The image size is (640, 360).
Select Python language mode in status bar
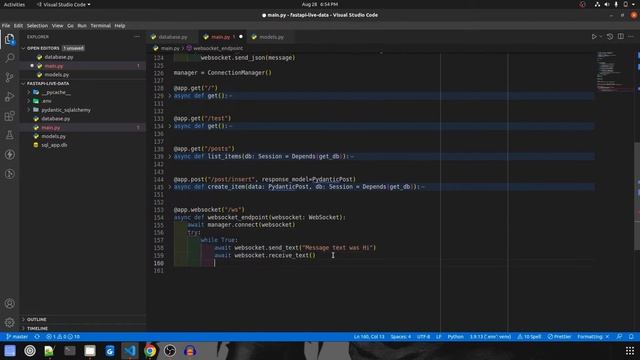456,337
